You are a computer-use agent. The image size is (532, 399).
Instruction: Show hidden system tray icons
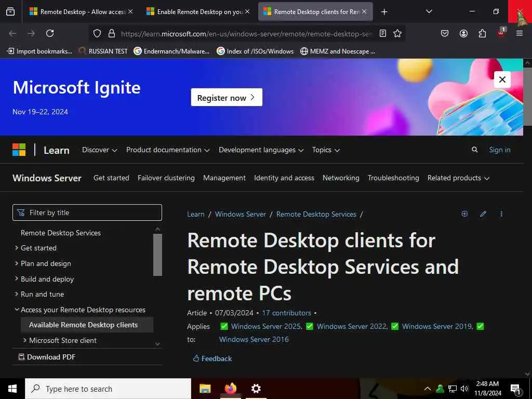click(x=428, y=389)
